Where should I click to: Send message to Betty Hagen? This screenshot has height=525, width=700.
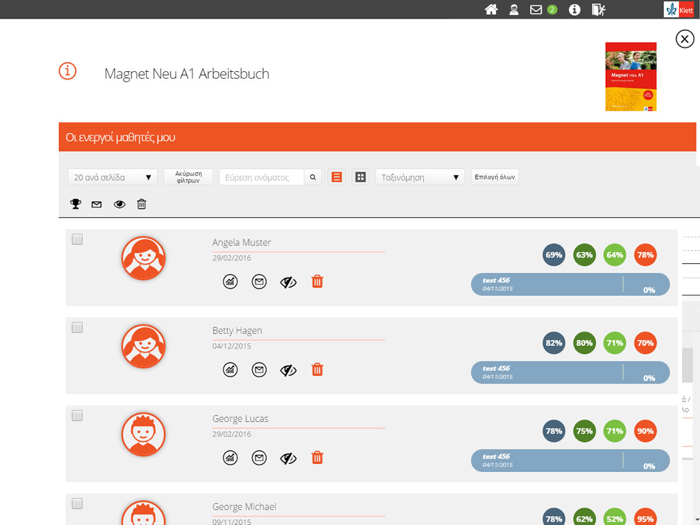(x=259, y=370)
